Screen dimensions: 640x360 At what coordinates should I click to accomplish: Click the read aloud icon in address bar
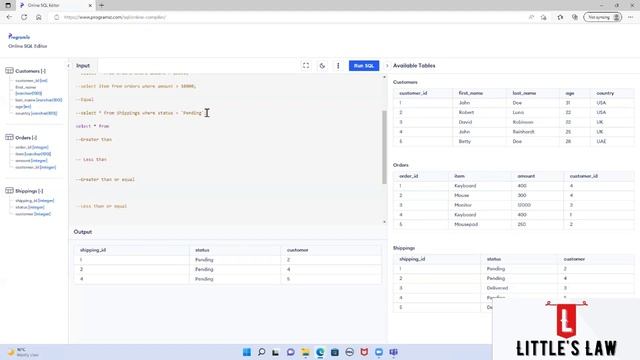tap(531, 17)
